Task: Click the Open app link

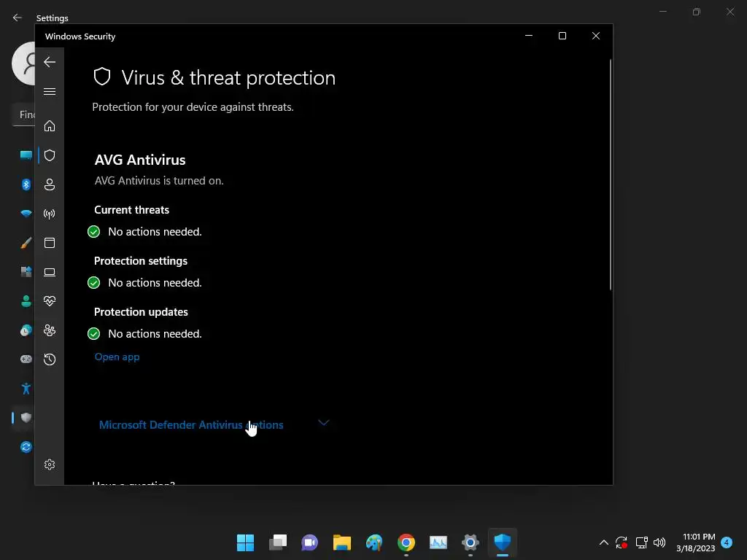Action: pos(117,357)
